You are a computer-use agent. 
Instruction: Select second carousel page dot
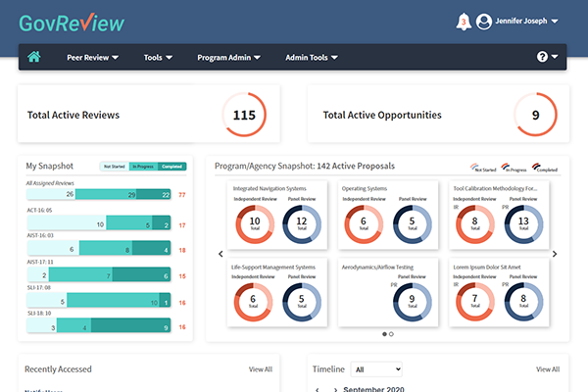[391, 334]
